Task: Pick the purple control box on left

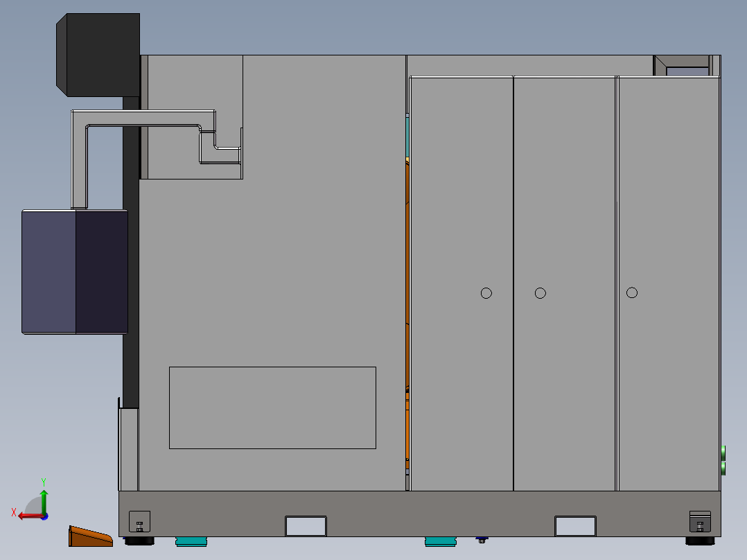Action: [x=75, y=272]
